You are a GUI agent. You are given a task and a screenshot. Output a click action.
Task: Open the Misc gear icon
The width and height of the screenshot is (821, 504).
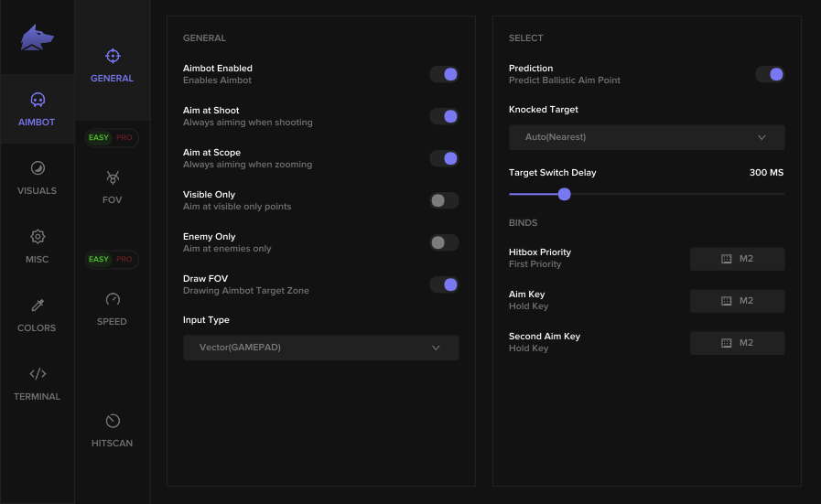coord(38,237)
